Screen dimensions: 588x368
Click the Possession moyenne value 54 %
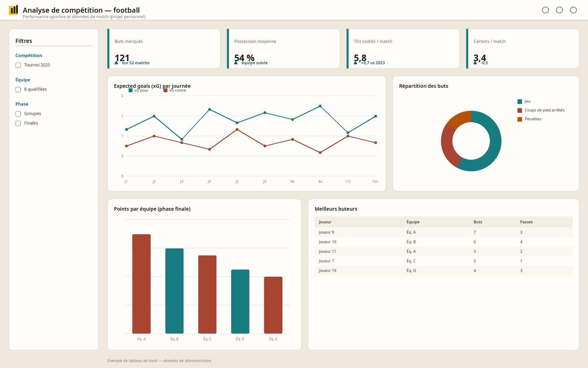(244, 58)
